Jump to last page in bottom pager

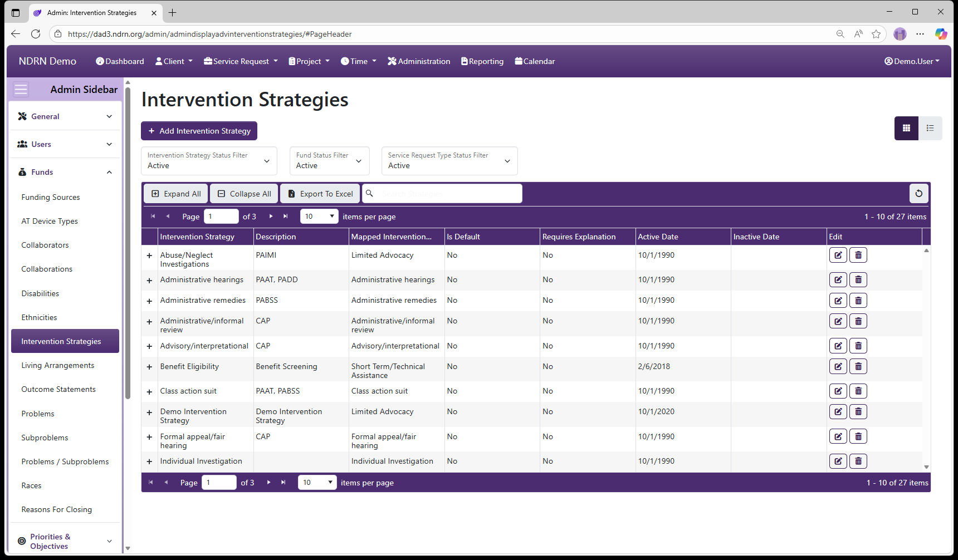click(x=284, y=482)
